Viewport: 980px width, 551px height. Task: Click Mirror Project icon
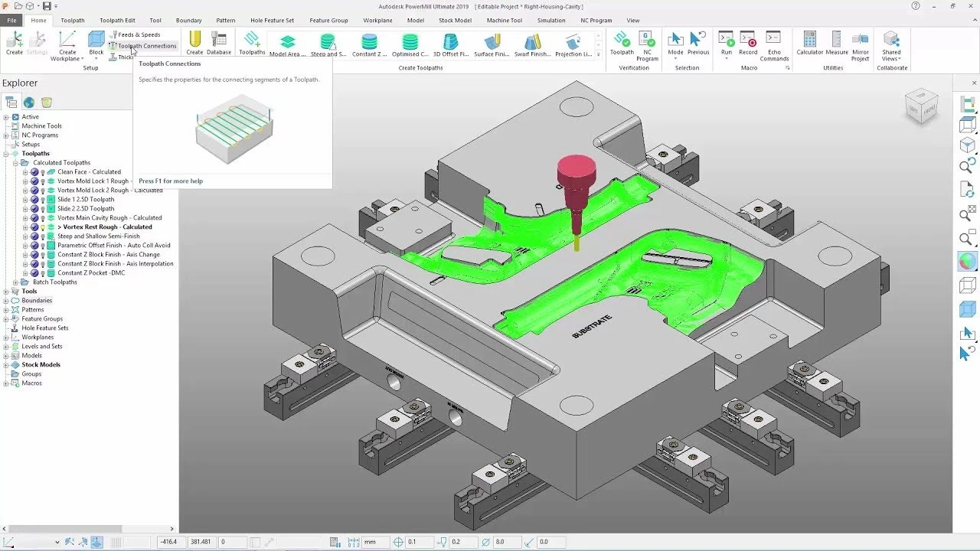point(861,42)
